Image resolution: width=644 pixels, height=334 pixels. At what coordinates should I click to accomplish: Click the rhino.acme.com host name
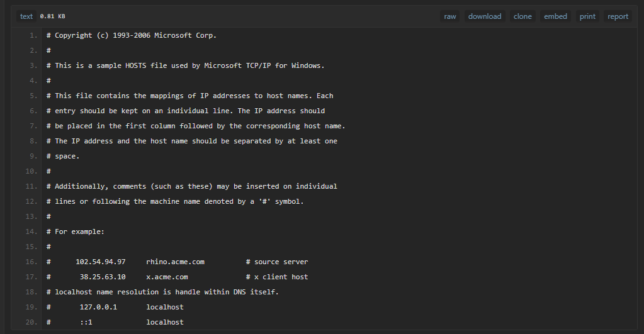click(x=175, y=262)
